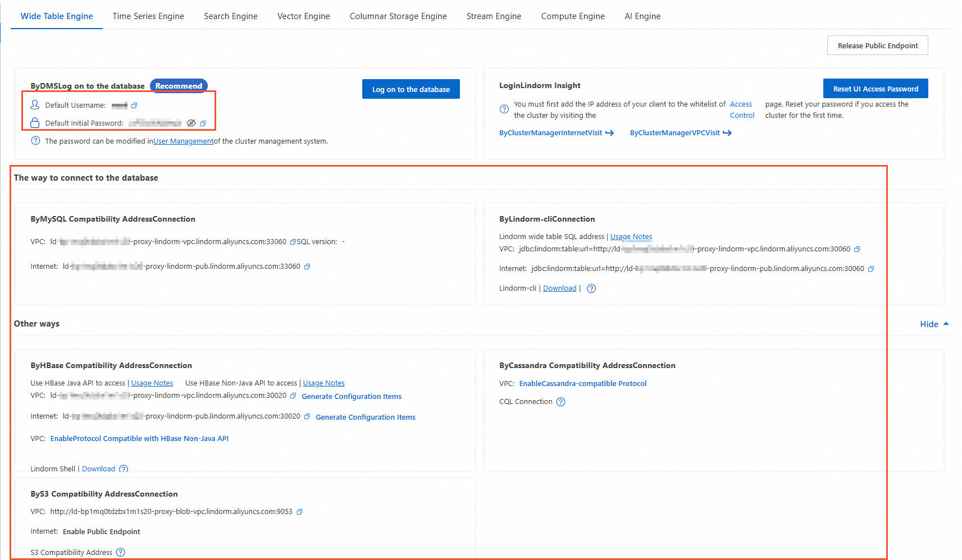This screenshot has width=962, height=560.
Task: Select the Columnar Storage Engine tab
Action: (398, 16)
